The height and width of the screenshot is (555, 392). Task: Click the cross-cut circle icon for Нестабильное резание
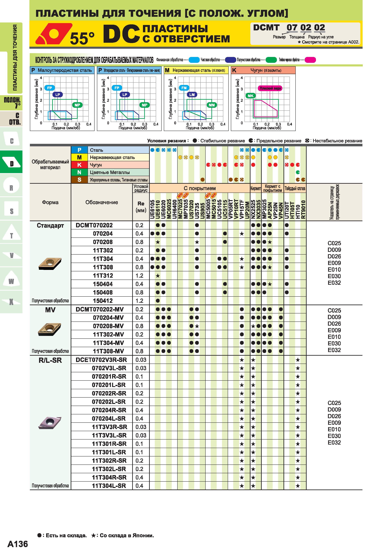point(307,141)
